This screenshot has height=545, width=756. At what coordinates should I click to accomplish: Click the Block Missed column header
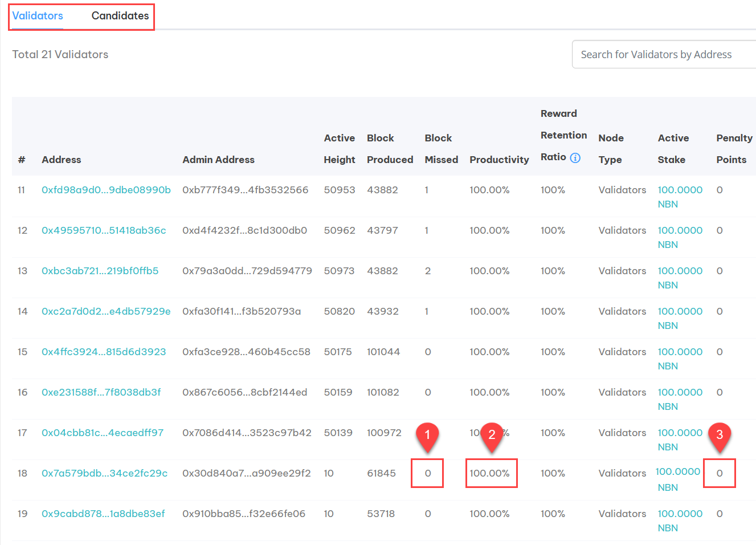coord(442,149)
